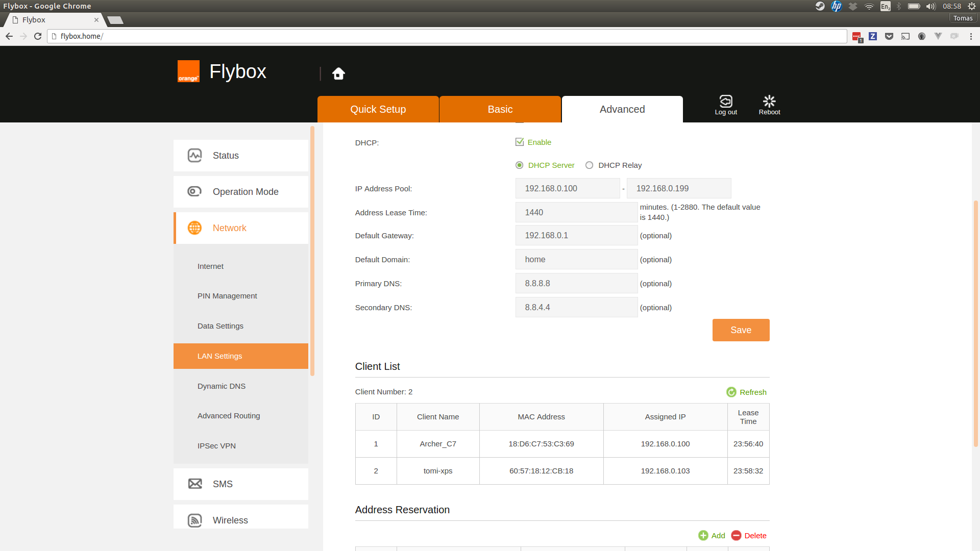Switch to the Quick Setup tab
Viewport: 980px width, 551px height.
(378, 109)
